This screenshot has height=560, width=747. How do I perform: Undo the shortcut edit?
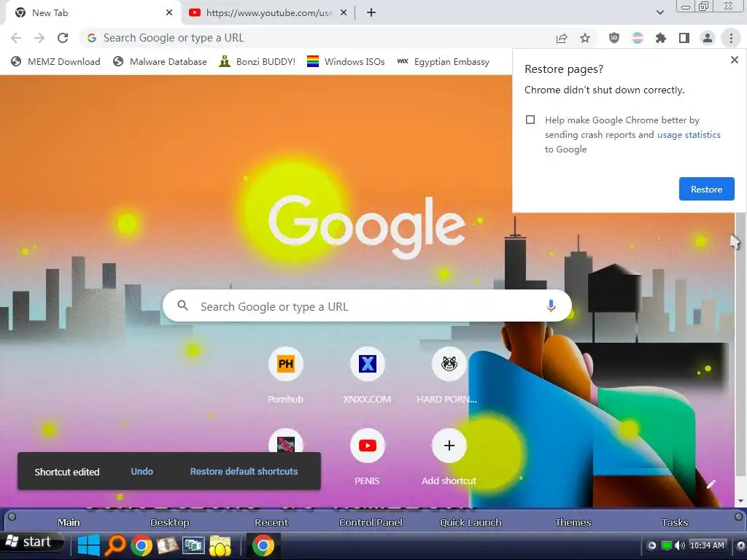click(x=142, y=472)
